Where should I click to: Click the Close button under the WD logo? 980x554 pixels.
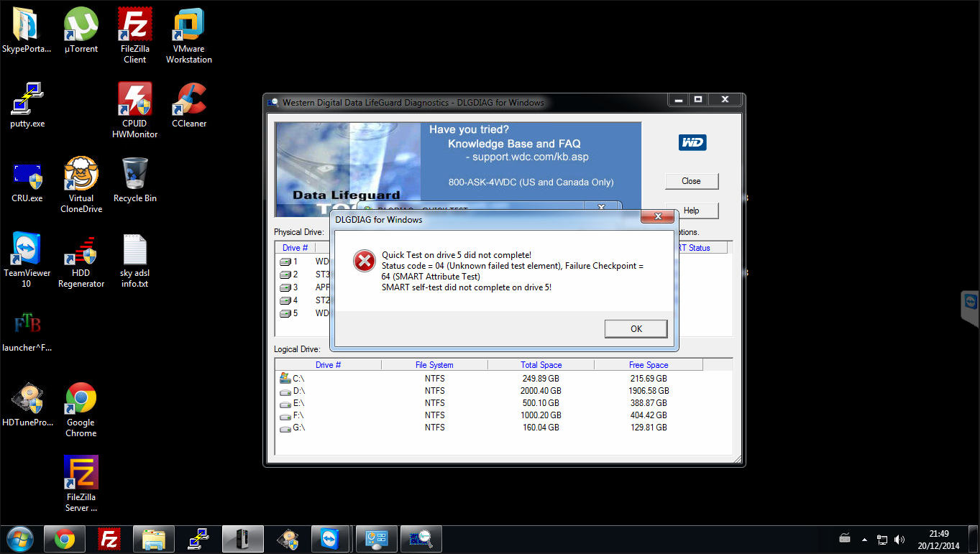[x=691, y=181]
